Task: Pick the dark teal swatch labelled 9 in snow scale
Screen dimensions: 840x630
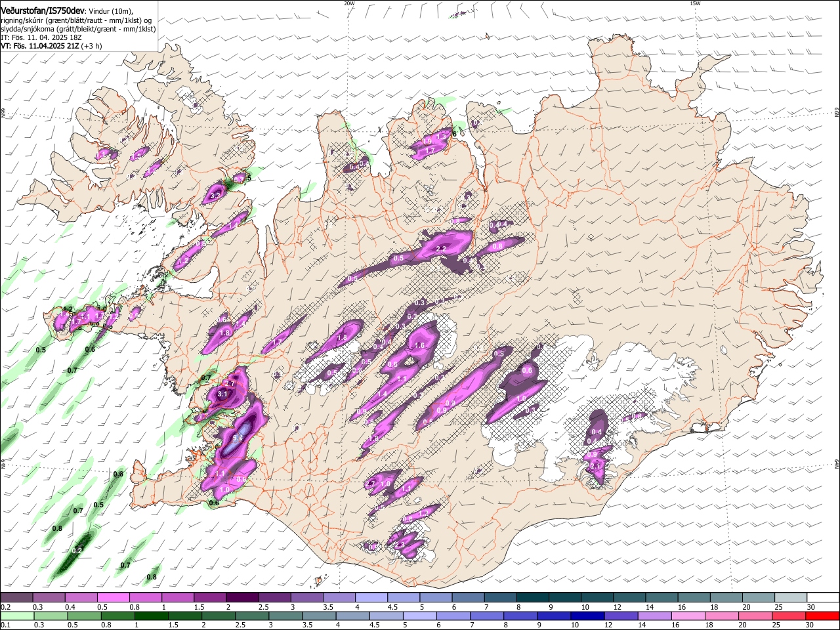Action: point(564,598)
